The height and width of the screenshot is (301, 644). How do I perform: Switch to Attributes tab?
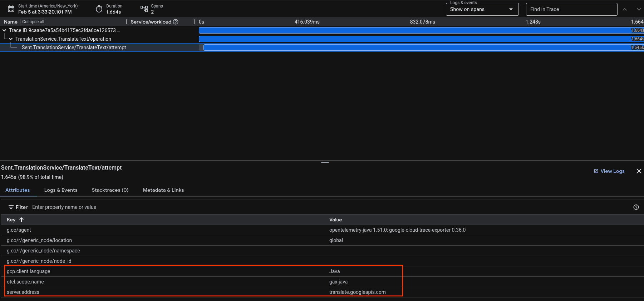[x=18, y=190]
